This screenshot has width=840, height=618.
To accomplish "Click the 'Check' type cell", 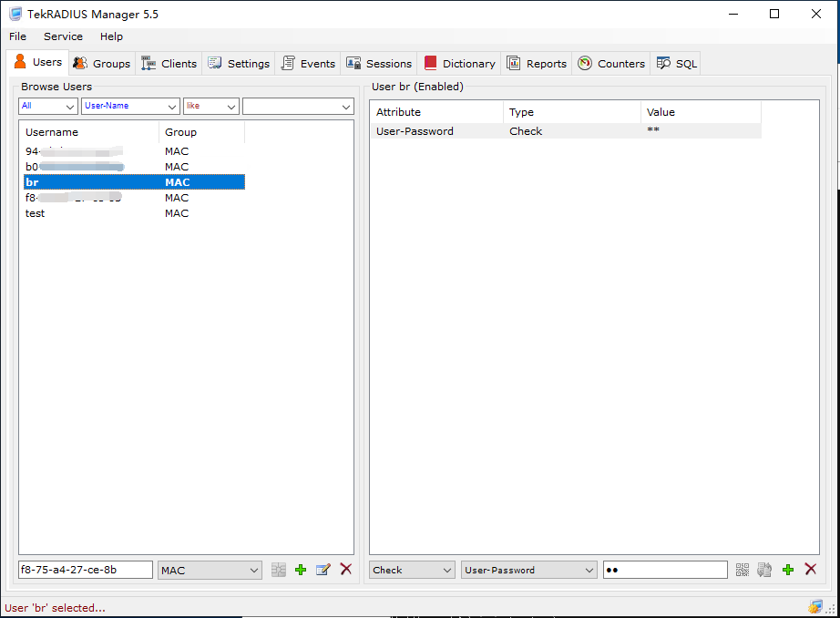I will [526, 131].
